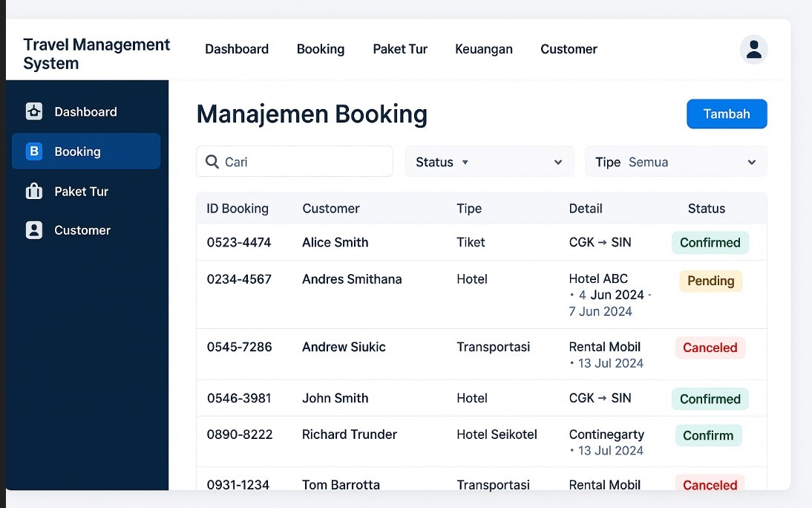Image resolution: width=812 pixels, height=508 pixels.
Task: Click the Status column header
Action: [707, 209]
